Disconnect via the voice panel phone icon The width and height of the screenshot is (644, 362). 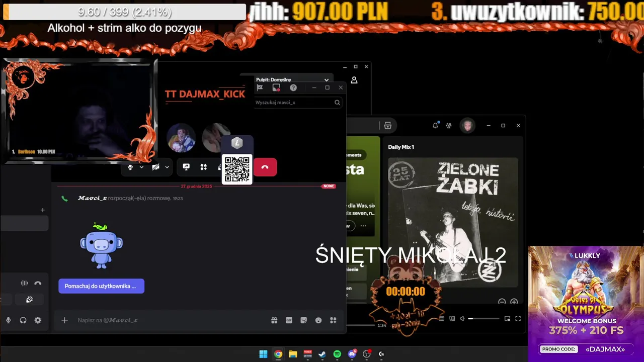tap(38, 283)
